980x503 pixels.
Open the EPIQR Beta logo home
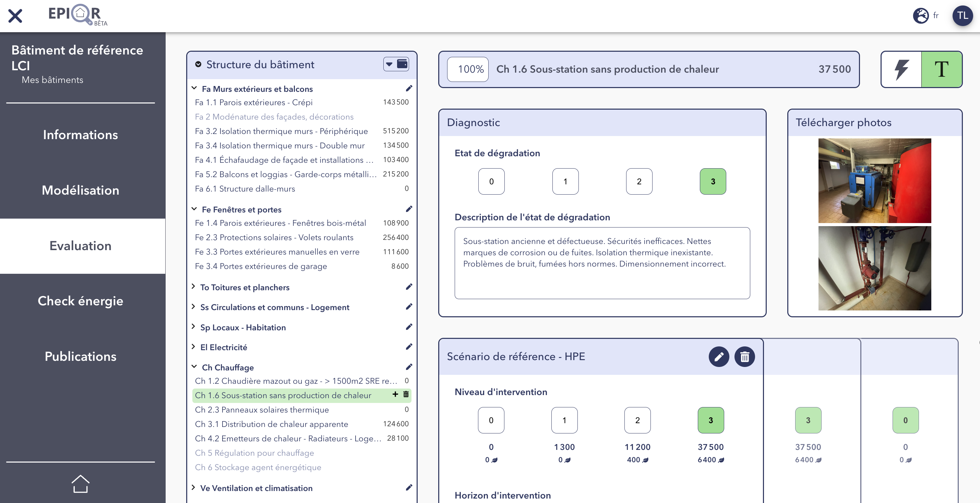tap(77, 15)
